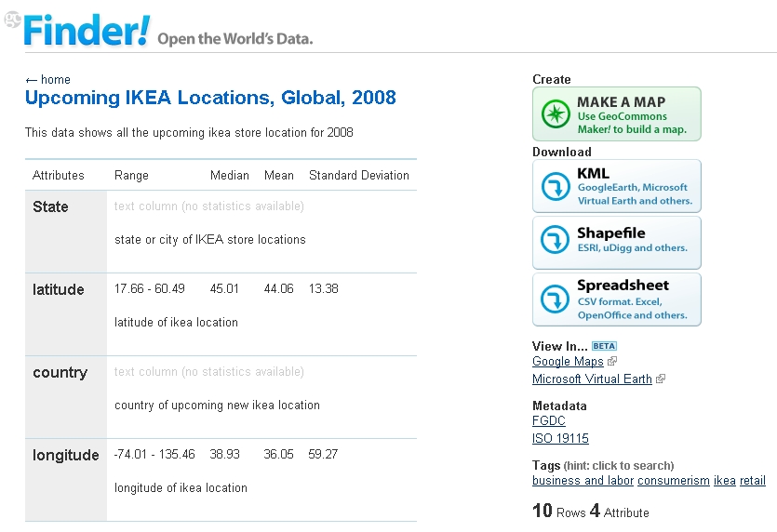777x532 pixels.
Task: Click the 'Mean' column header
Action: (x=279, y=176)
